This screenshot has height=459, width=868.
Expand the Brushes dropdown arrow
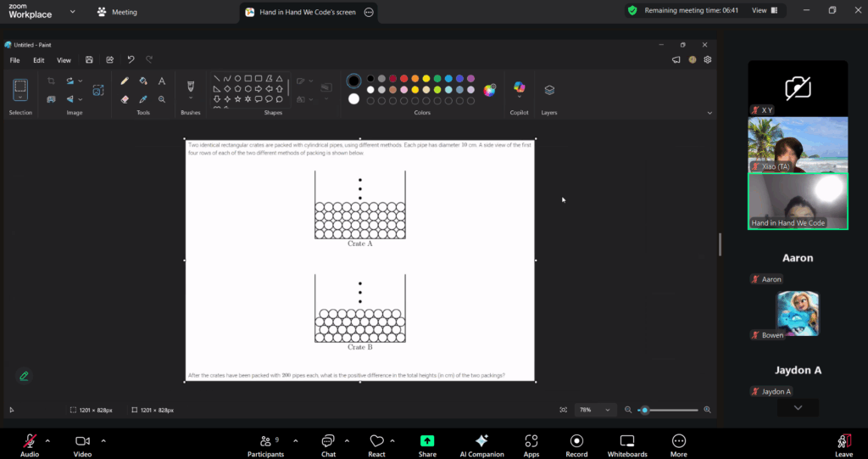point(191,99)
